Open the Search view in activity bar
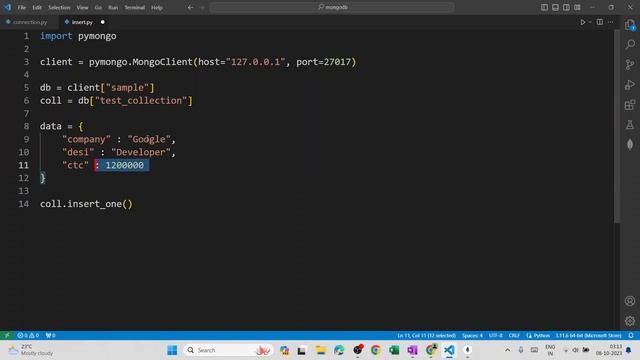This screenshot has width=640, height=360. click(x=630, y=44)
